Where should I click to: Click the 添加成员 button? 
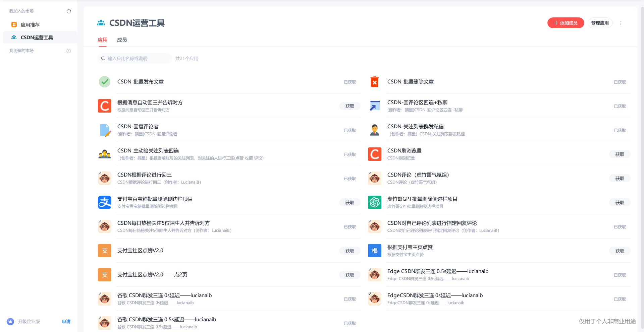tap(566, 23)
